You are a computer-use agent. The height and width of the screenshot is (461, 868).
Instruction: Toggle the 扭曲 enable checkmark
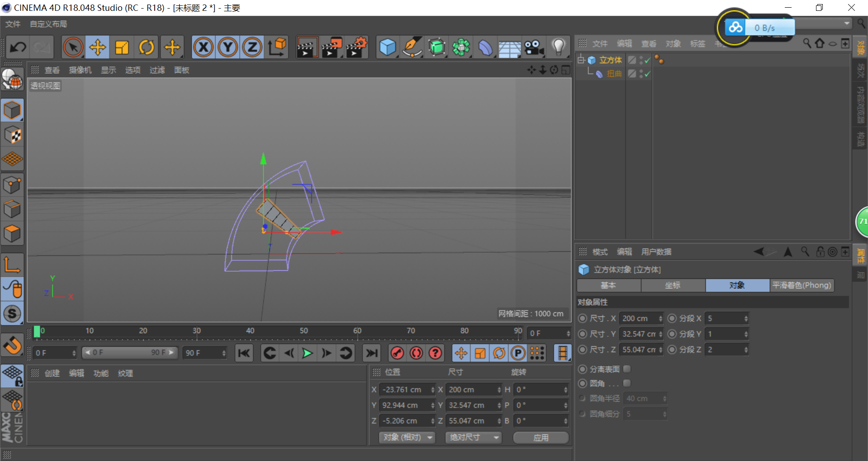click(647, 74)
